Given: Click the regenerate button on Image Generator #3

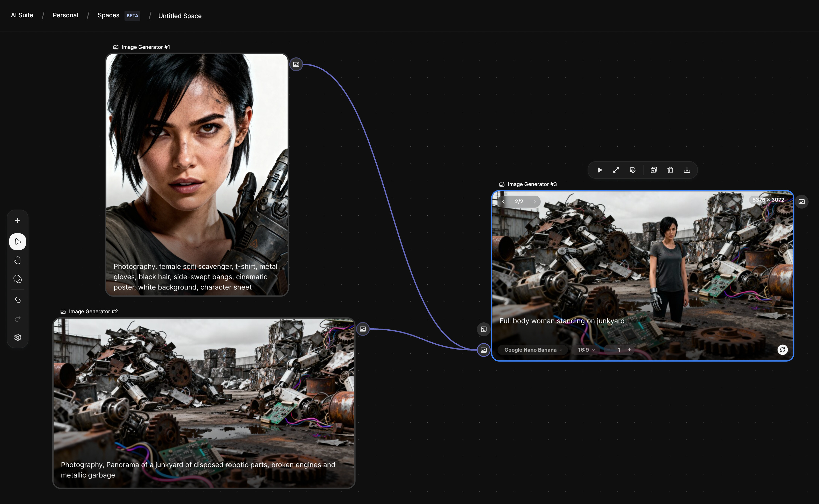Looking at the screenshot, I should point(782,350).
